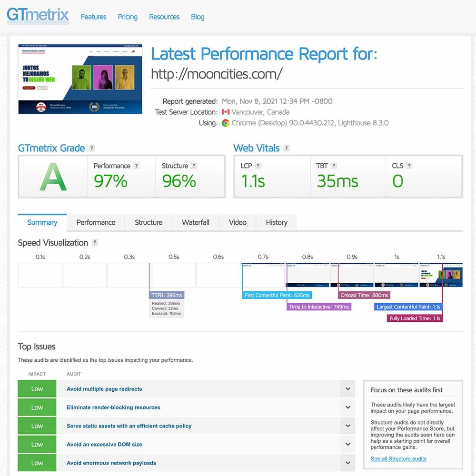Click See all Structure audits link
The image size is (476, 476).
click(398, 459)
